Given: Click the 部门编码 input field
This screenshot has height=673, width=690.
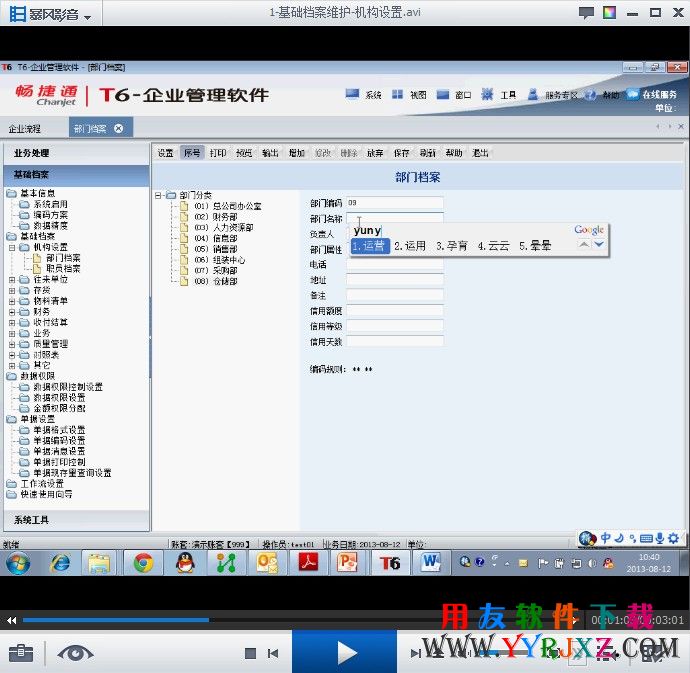Looking at the screenshot, I should [x=395, y=203].
